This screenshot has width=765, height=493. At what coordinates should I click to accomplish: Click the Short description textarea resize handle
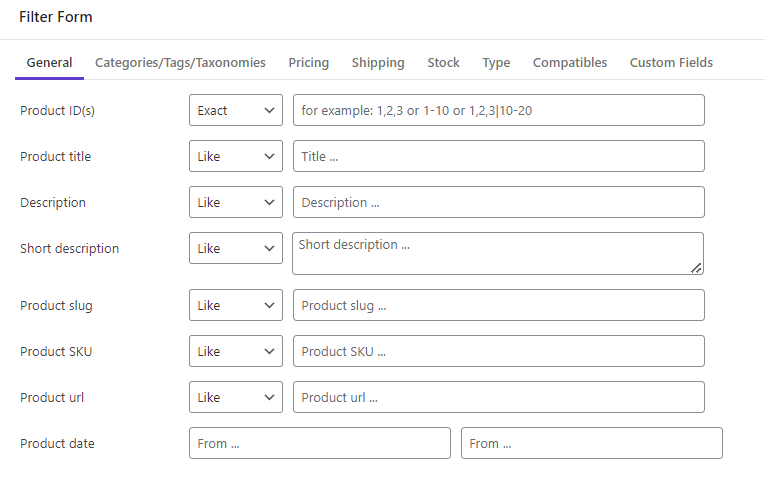pyautogui.click(x=696, y=268)
